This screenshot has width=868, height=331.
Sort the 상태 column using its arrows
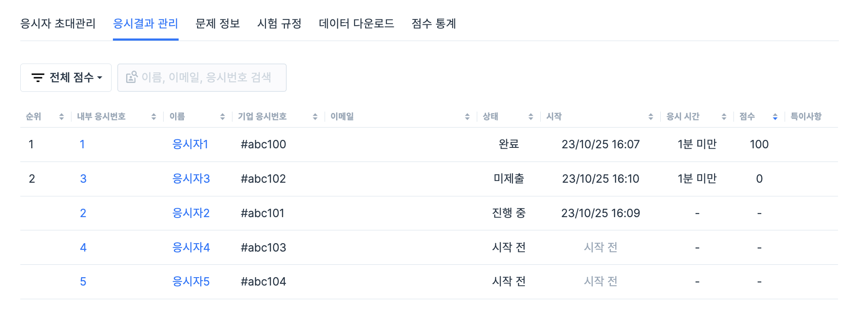531,117
